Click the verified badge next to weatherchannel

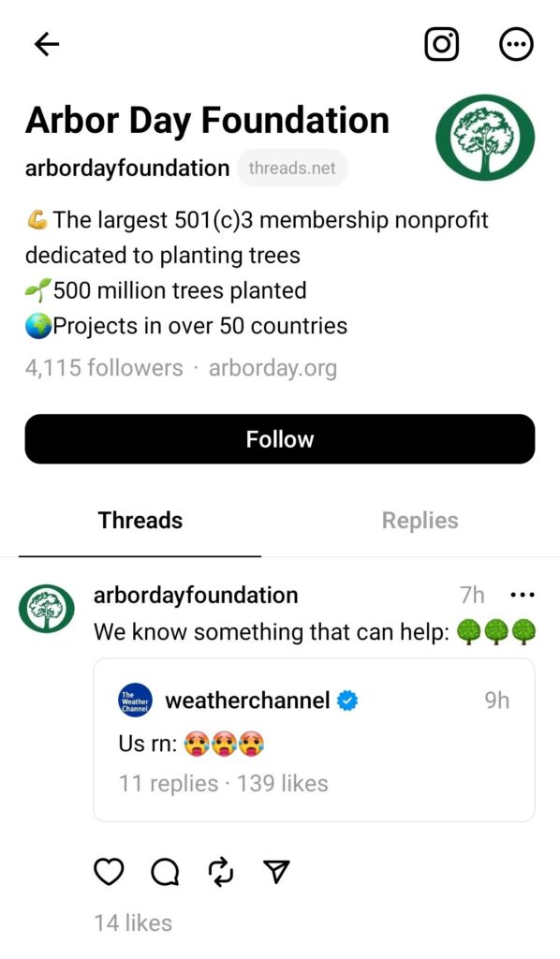(348, 698)
